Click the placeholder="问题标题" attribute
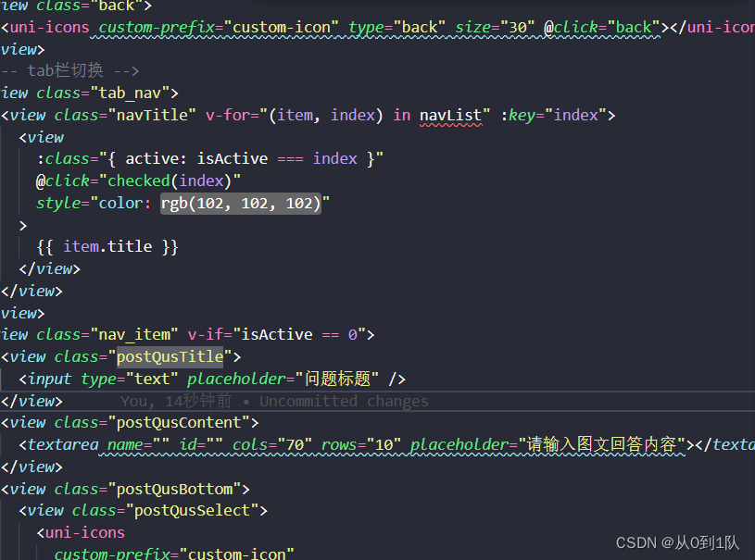This screenshot has width=755, height=560. click(283, 379)
